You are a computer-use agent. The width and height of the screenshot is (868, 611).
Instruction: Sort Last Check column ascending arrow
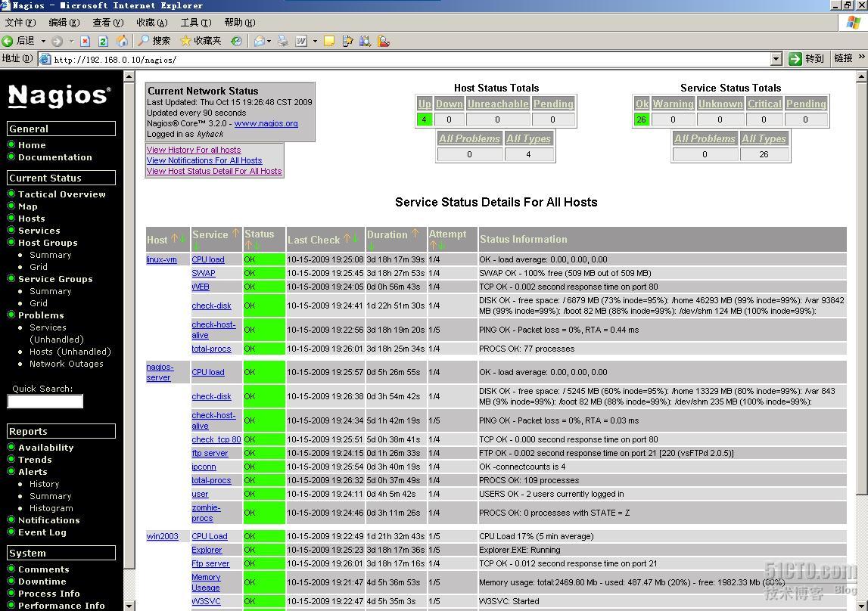pos(347,238)
